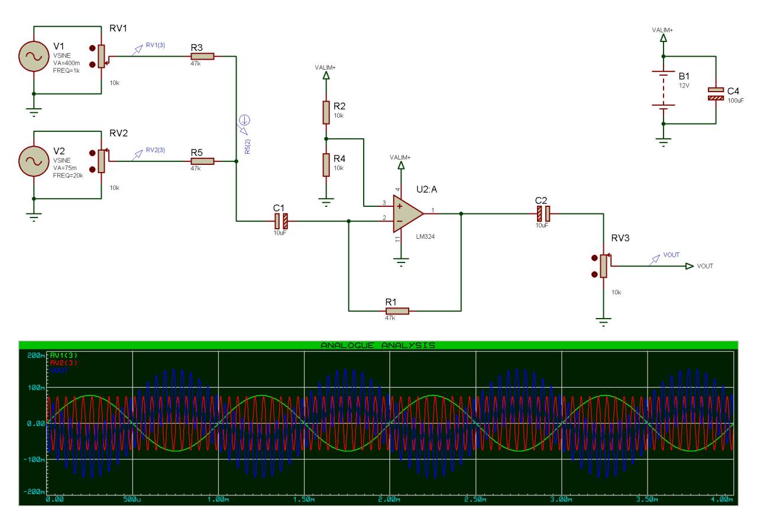
Task: Click RV3's upper red adjust dot
Action: (593, 259)
